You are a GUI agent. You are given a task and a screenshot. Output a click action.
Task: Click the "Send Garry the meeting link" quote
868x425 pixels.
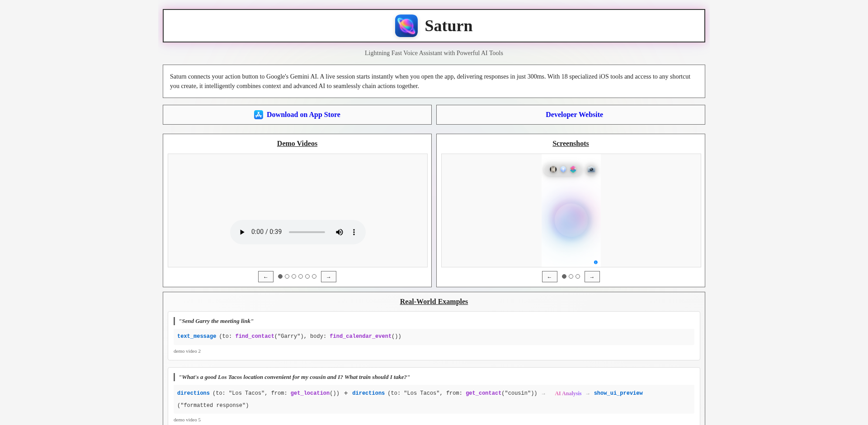(216, 321)
